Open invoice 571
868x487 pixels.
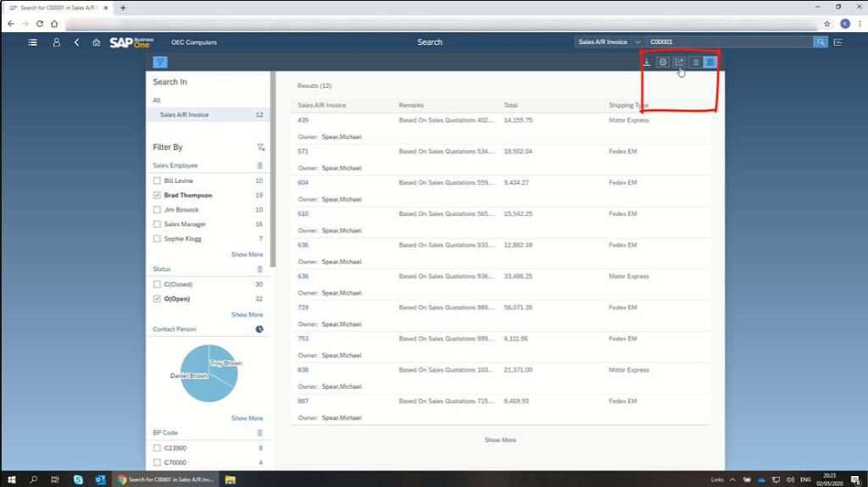303,151
